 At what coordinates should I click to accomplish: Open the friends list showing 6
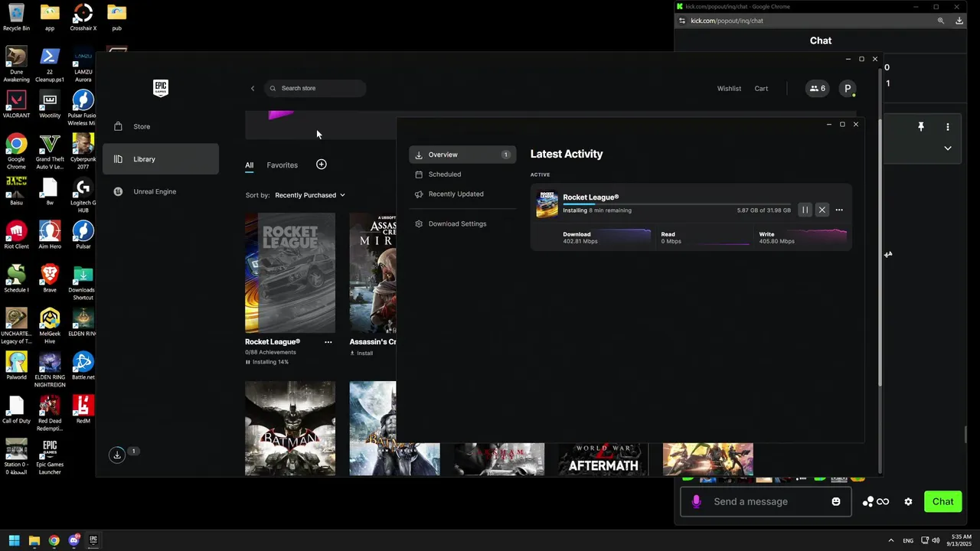click(x=817, y=88)
